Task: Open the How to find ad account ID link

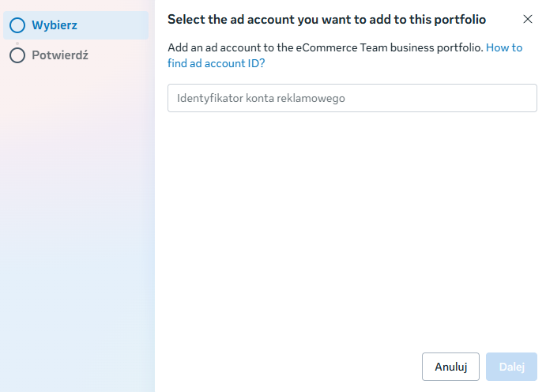Action: click(x=504, y=47)
